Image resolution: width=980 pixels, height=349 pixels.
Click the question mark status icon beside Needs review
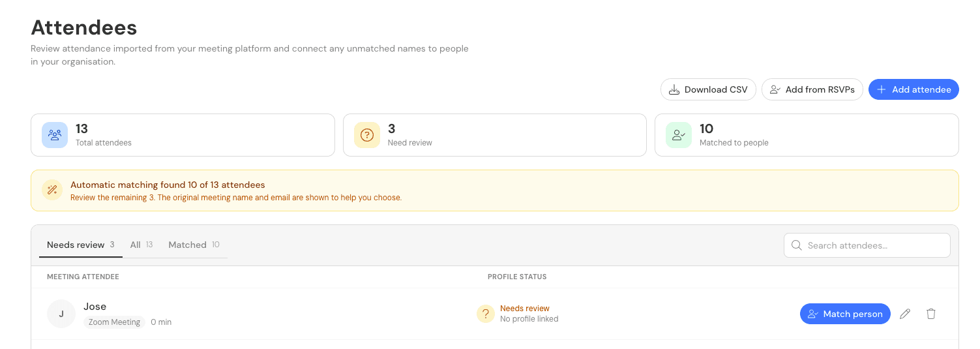[486, 314]
